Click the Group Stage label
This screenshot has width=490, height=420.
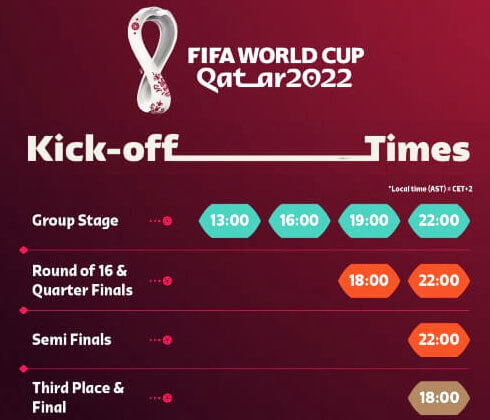75,221
